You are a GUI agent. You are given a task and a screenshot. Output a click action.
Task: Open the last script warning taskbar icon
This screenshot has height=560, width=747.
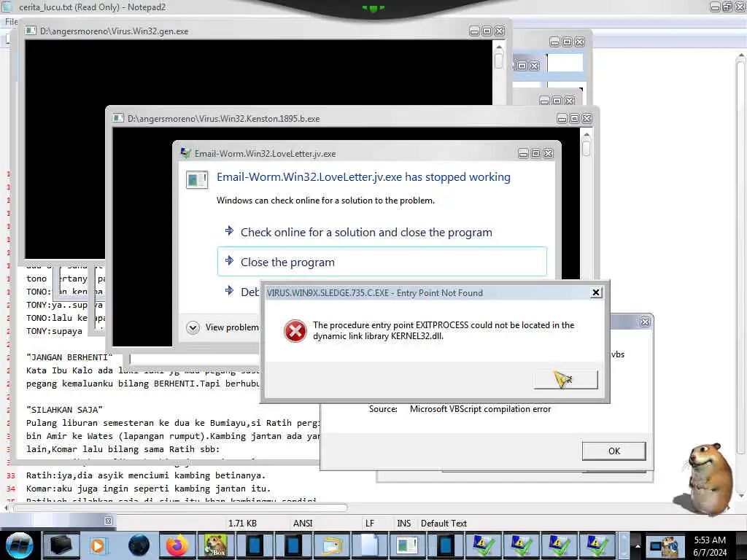(597, 545)
